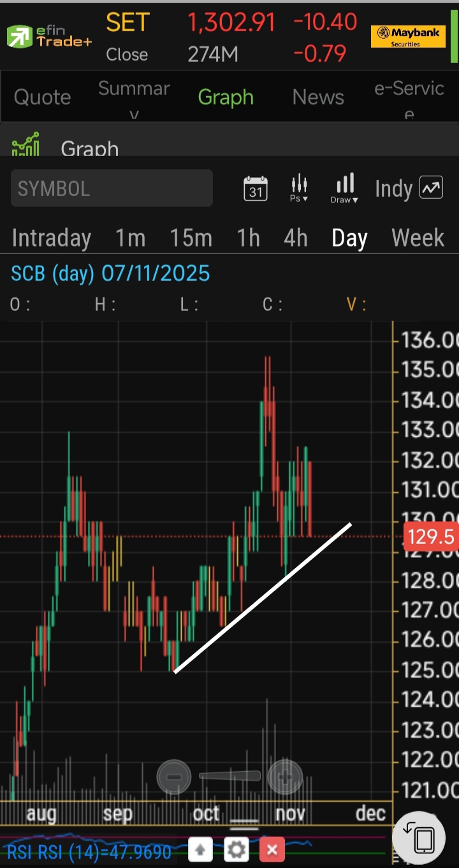This screenshot has width=459, height=868.
Task: Click the 135.00 price axis label
Action: point(429,369)
